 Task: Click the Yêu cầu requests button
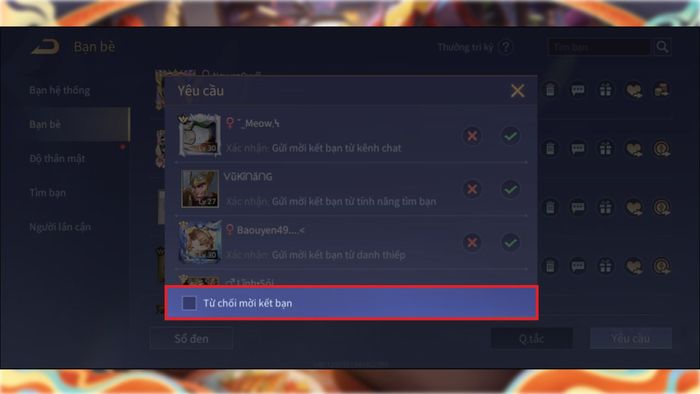coord(631,339)
